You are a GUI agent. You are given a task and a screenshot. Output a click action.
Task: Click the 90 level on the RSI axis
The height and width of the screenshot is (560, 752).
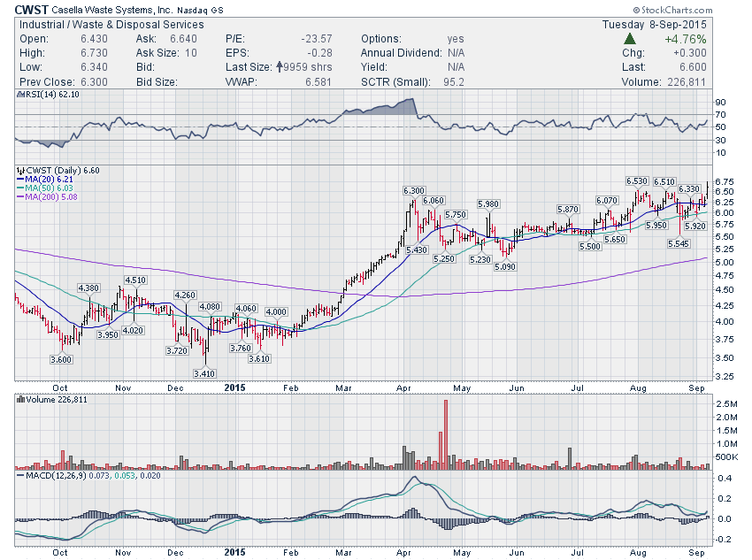point(720,102)
